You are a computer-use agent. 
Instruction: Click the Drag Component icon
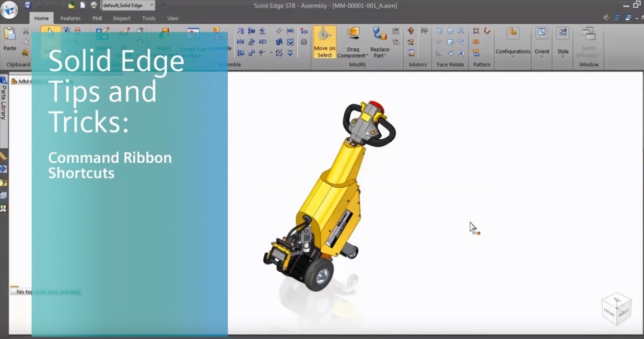(353, 34)
